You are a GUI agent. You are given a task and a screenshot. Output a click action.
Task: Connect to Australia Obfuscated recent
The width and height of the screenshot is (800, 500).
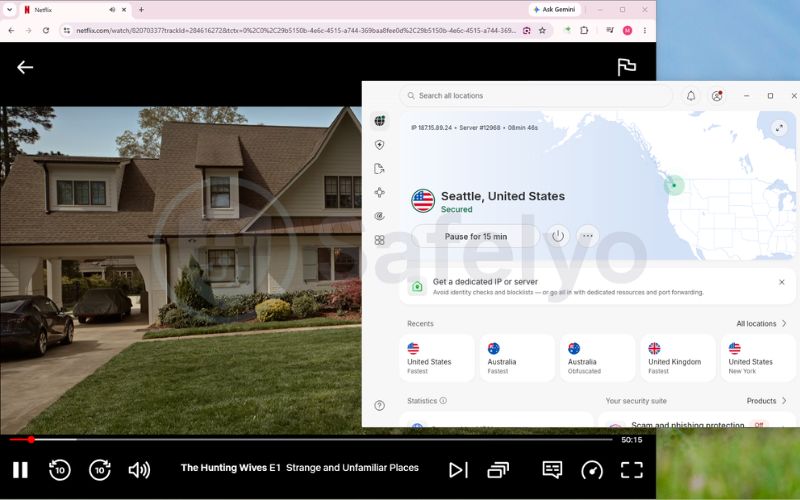(x=597, y=358)
